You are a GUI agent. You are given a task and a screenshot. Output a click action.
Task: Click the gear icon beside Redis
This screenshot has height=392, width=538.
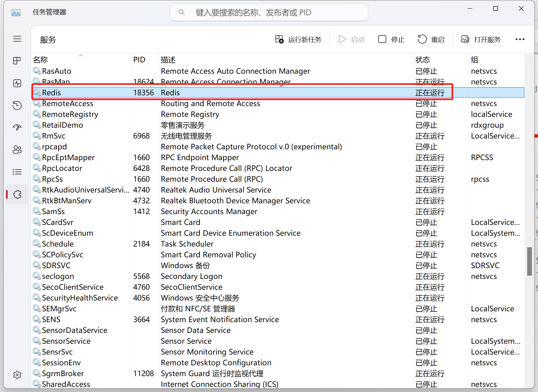point(37,92)
